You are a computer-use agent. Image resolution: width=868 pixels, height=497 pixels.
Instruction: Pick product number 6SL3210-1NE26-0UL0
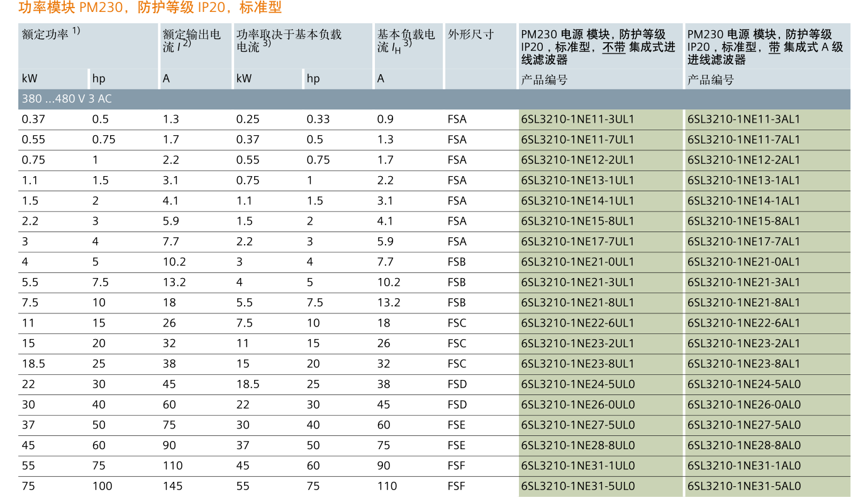click(x=578, y=405)
